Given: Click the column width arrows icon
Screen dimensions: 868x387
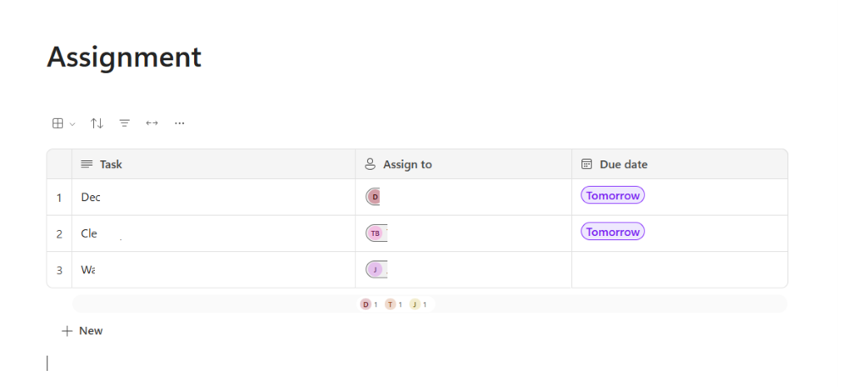Looking at the screenshot, I should 152,123.
